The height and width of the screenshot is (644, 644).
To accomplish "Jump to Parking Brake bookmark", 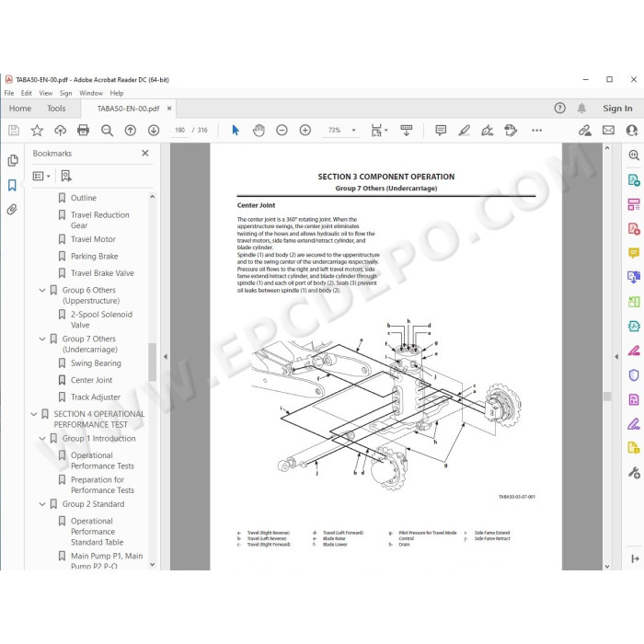I will (x=95, y=257).
